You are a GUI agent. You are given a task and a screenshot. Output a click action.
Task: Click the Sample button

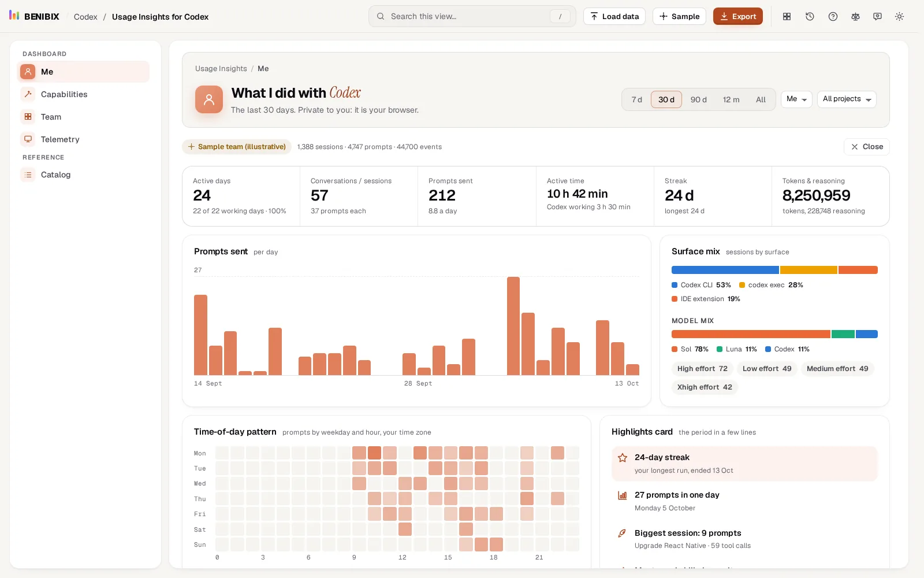coord(679,16)
